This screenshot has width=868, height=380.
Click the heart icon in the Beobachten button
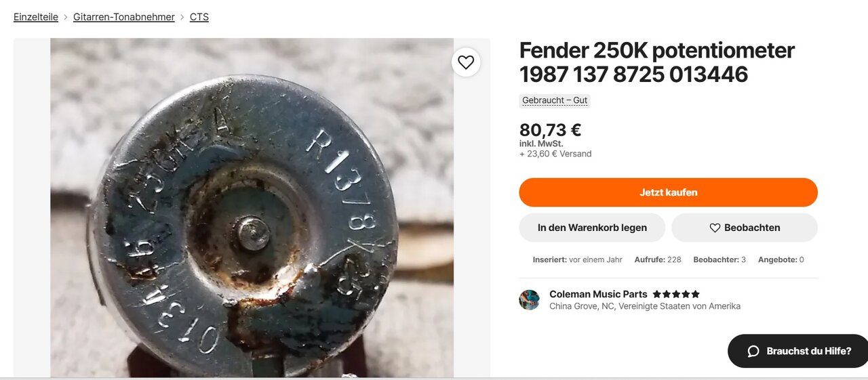pos(715,228)
